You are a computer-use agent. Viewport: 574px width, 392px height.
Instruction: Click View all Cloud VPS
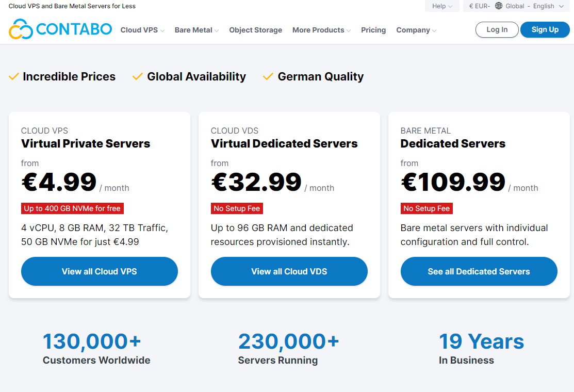(x=99, y=271)
